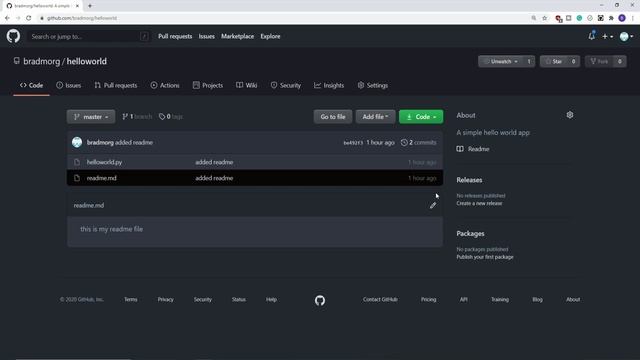Open the GitHub homepage logo
640x360 pixels.
click(x=13, y=36)
